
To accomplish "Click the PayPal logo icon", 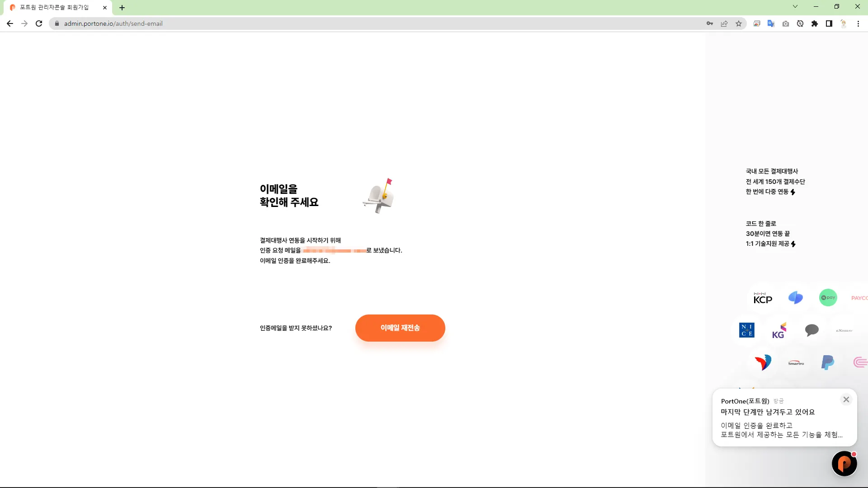I will 827,362.
